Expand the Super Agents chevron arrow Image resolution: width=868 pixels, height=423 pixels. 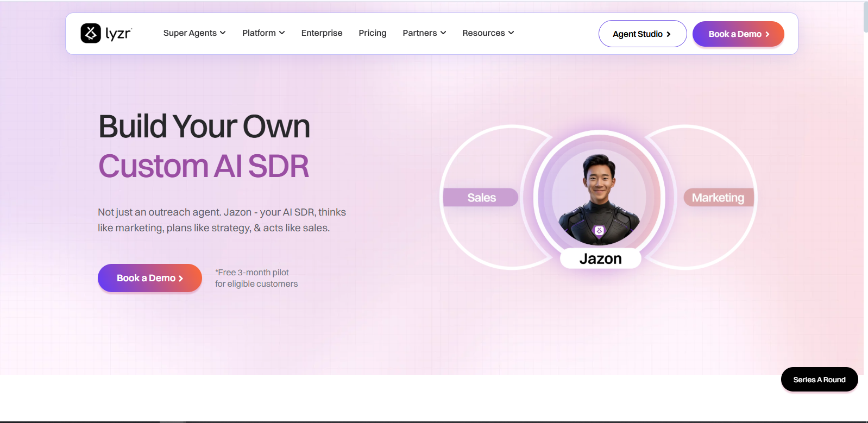pyautogui.click(x=223, y=33)
